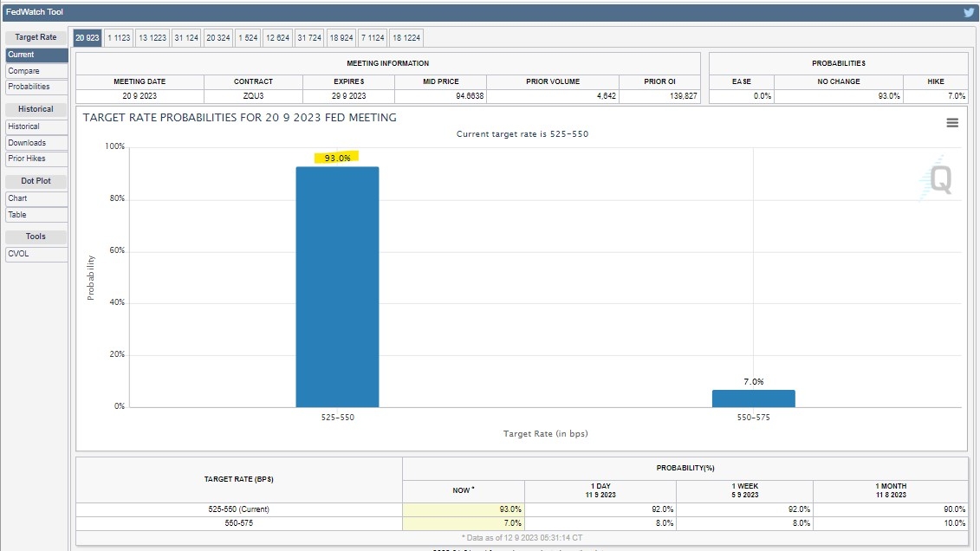The width and height of the screenshot is (980, 551).
Task: Click the Twitter bird icon
Action: tap(969, 12)
